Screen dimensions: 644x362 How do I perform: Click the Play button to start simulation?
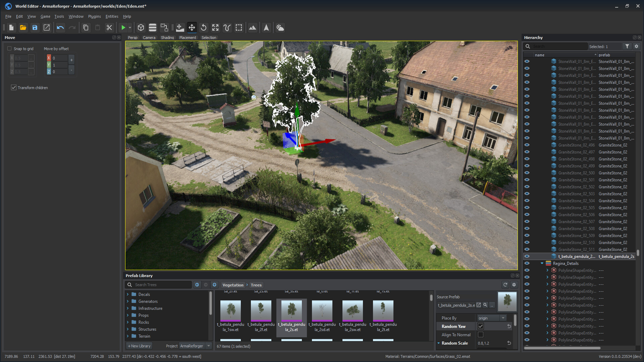[123, 27]
